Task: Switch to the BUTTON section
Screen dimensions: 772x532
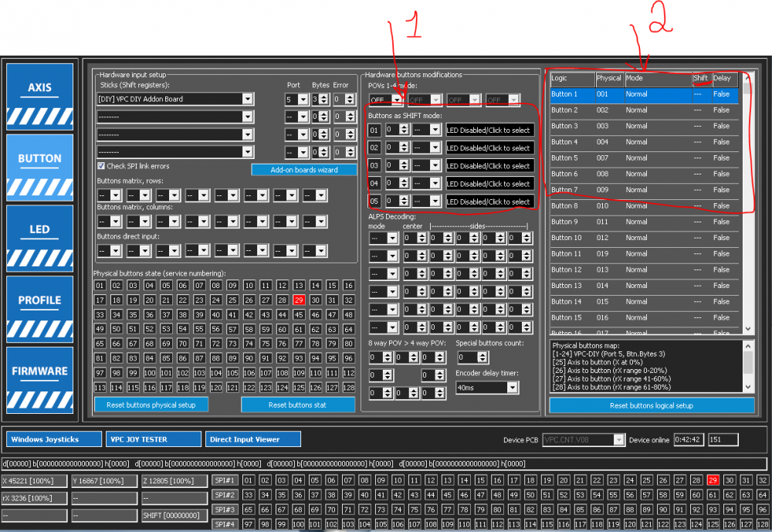Action: [x=40, y=168]
